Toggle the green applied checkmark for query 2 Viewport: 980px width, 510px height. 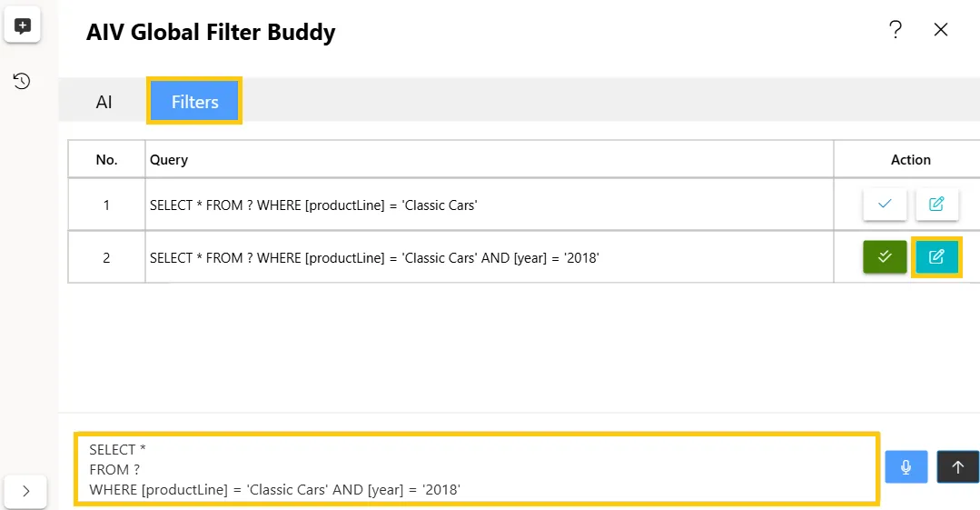pyautogui.click(x=885, y=256)
